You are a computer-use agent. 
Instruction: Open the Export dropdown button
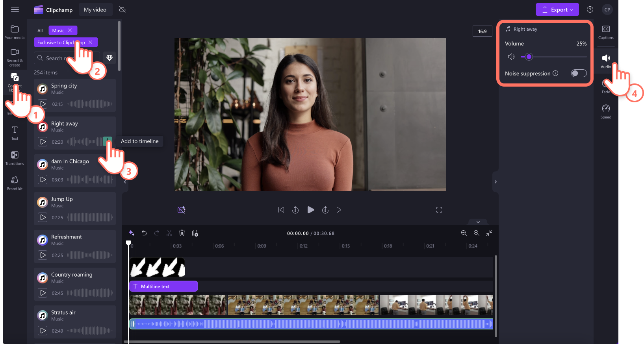(557, 9)
